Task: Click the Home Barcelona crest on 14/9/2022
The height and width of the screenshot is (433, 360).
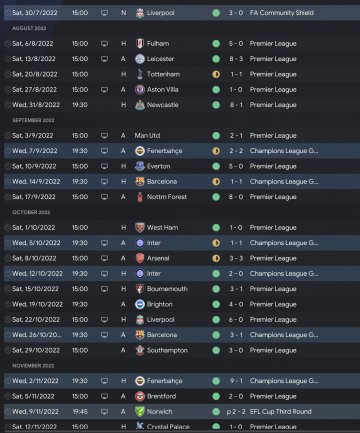Action: coord(140,182)
